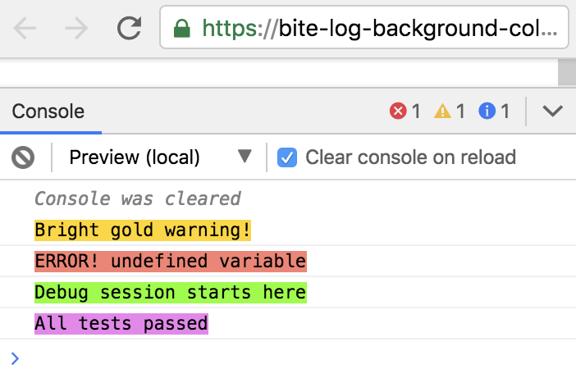
Task: Click the red error count icon
Action: click(399, 111)
